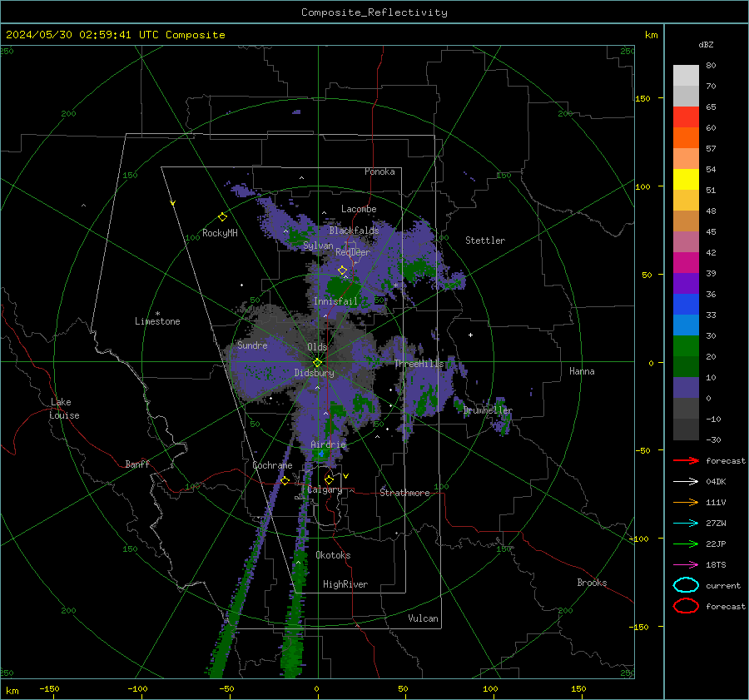Select the light gray 80 dBZ swatch
749x700 pixels.
(686, 76)
